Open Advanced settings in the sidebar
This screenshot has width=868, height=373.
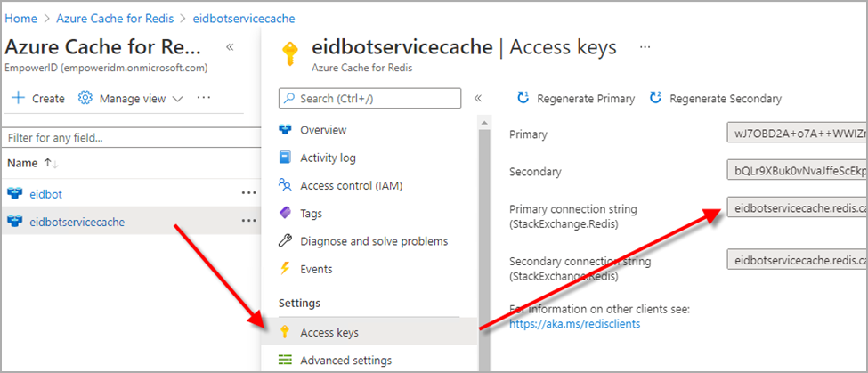[345, 361]
